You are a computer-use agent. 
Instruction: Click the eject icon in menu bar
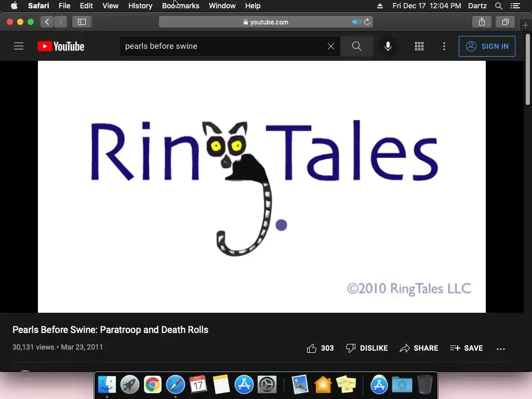(380, 6)
